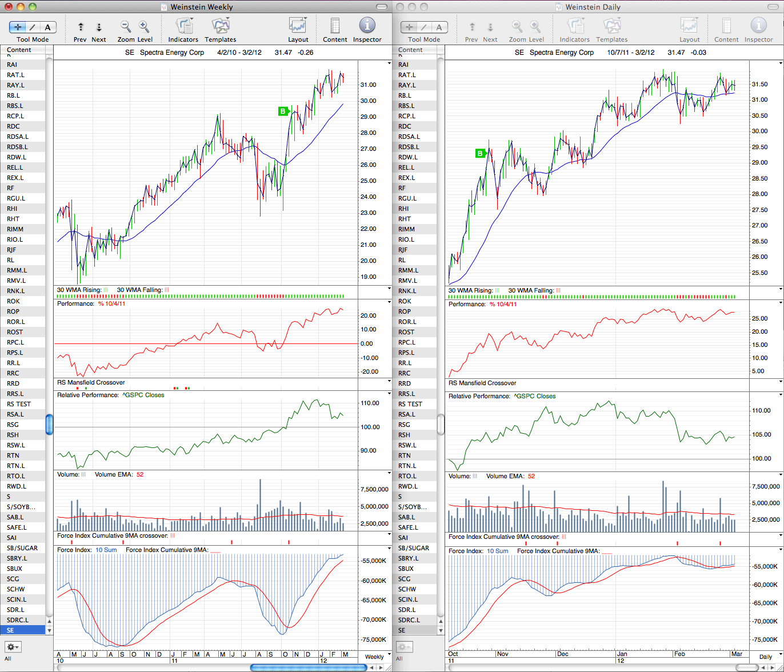This screenshot has width=784, height=672.
Task: Select ROST symbol in Daily content list
Action: click(x=414, y=331)
